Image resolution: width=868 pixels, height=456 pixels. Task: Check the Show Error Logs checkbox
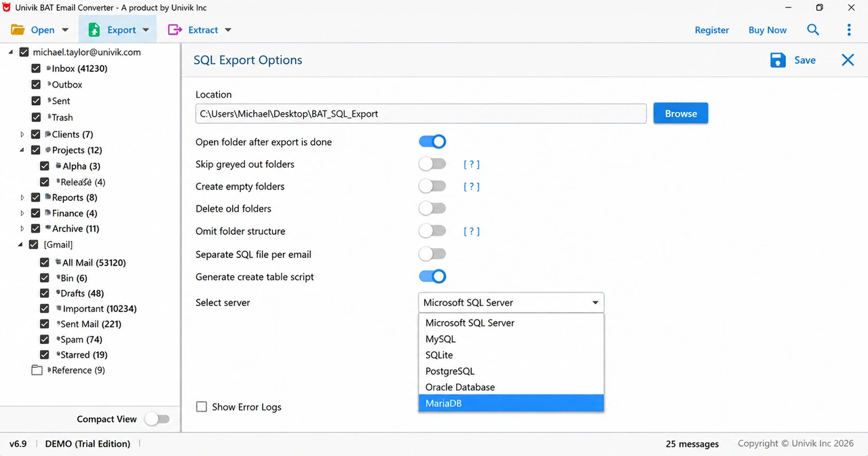click(x=202, y=406)
